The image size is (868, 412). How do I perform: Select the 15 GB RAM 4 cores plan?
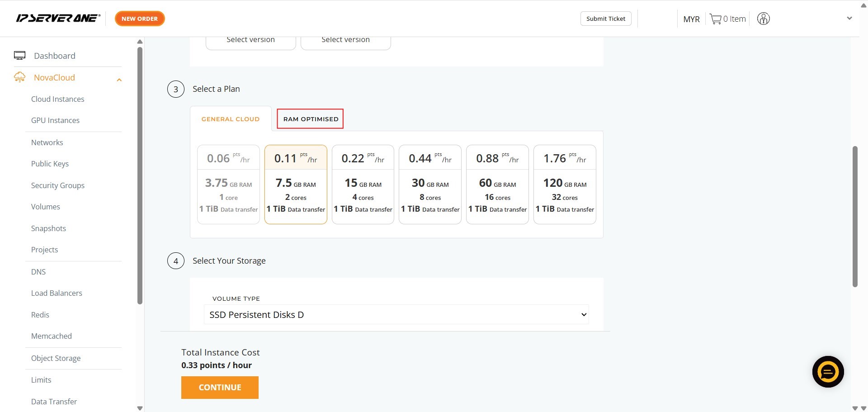click(x=363, y=184)
